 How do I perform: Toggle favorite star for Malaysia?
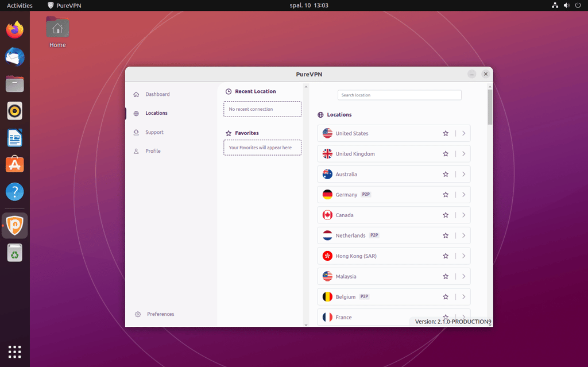446,277
